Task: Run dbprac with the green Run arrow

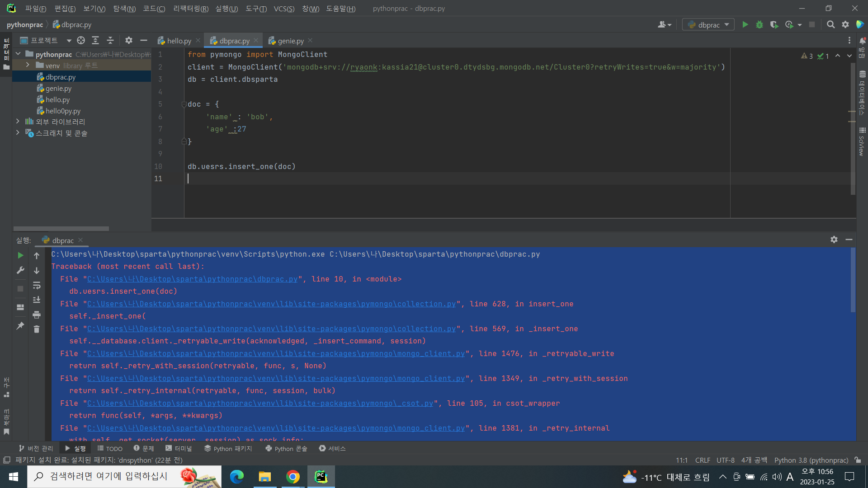Action: point(745,25)
